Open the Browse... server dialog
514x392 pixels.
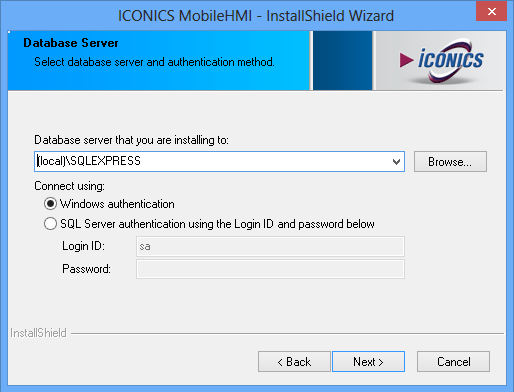pos(450,162)
